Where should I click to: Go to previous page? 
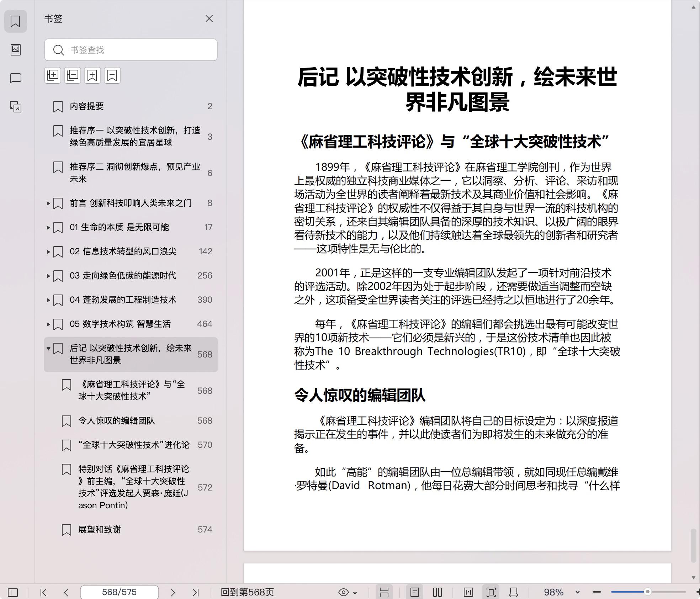click(x=66, y=592)
